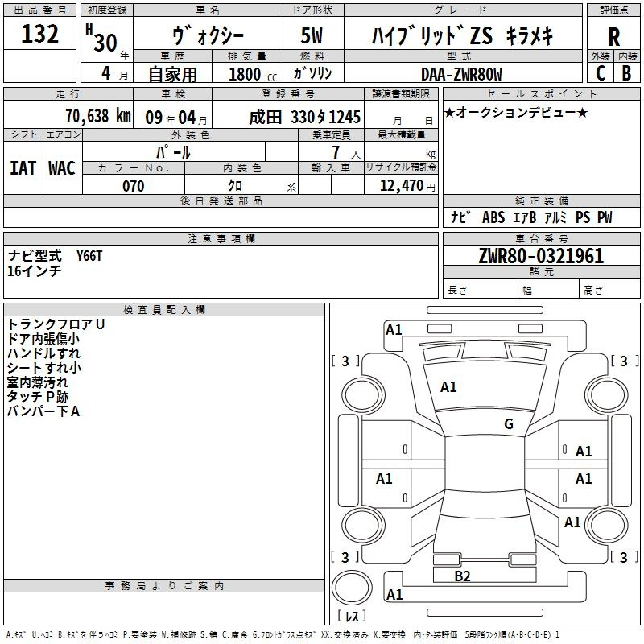Click the color number 070
This screenshot has width=644, height=644.
click(133, 186)
